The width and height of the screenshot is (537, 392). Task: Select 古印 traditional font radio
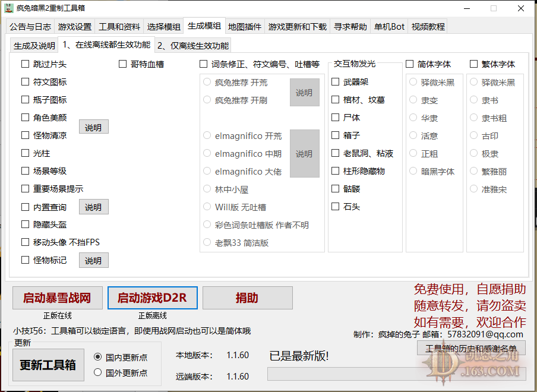[473, 135]
